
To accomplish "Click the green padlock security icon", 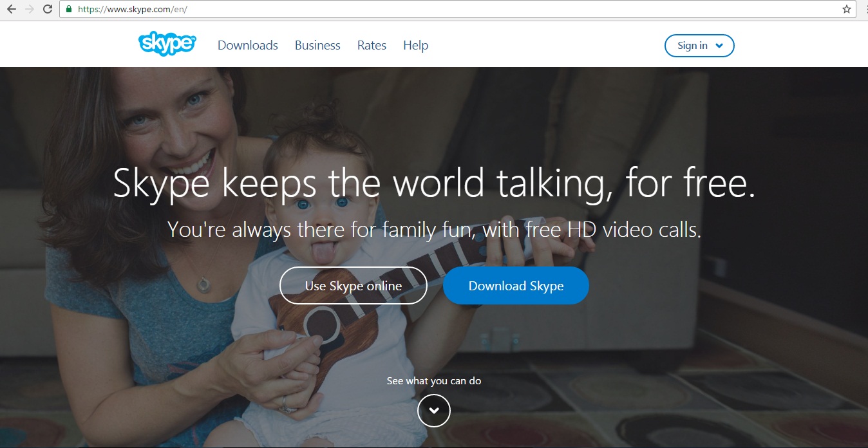I will coord(69,9).
